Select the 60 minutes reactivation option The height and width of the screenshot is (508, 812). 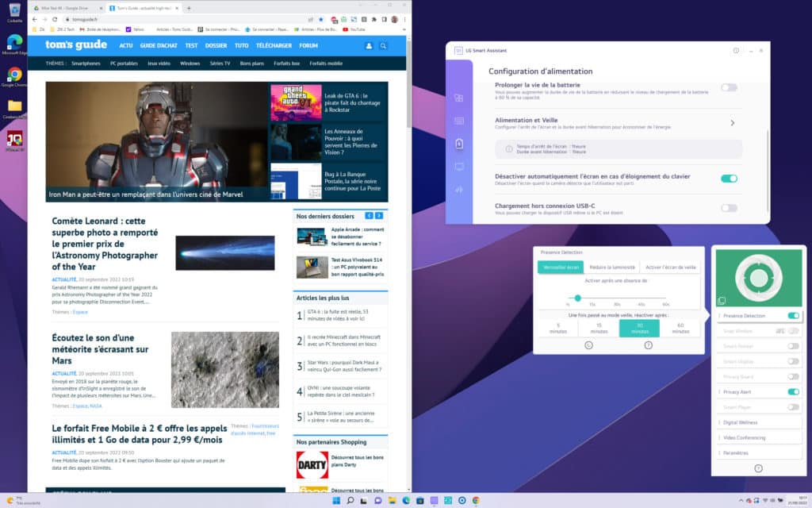680,328
